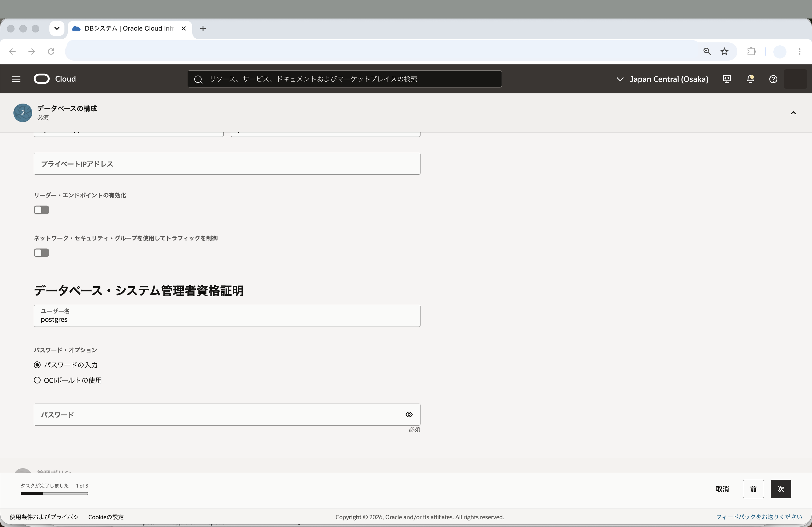Viewport: 812px width, 527px height.
Task: Click the データベースの構成 heading text
Action: pyautogui.click(x=67, y=109)
